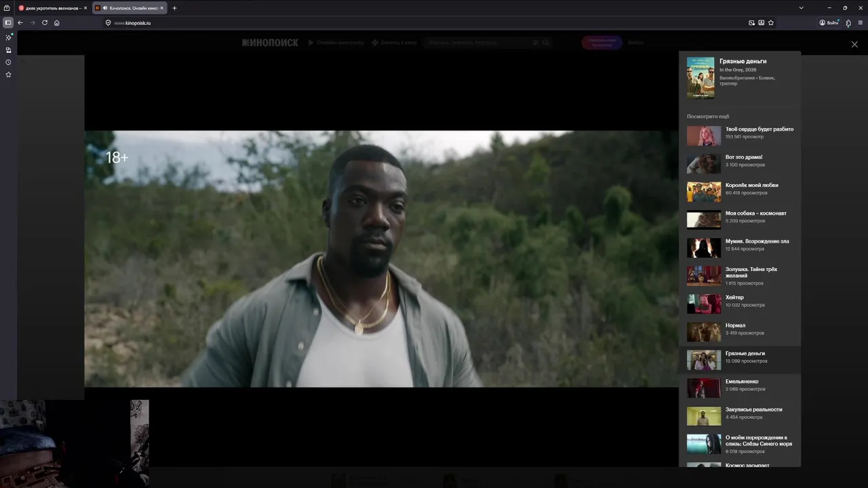The image size is (868, 488).
Task: Open search filters icon in Kinopoisk search
Action: (x=535, y=43)
